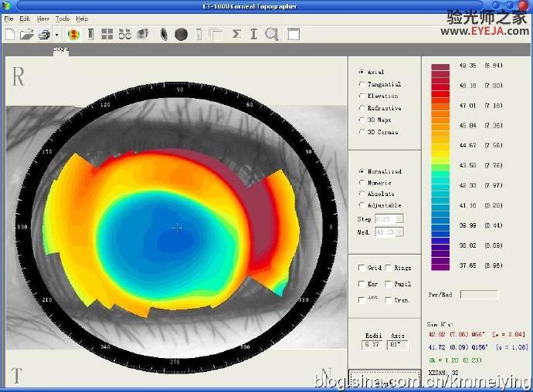This screenshot has height=392, width=533.
Task: Select the Tangential map radio button
Action: pyautogui.click(x=362, y=84)
